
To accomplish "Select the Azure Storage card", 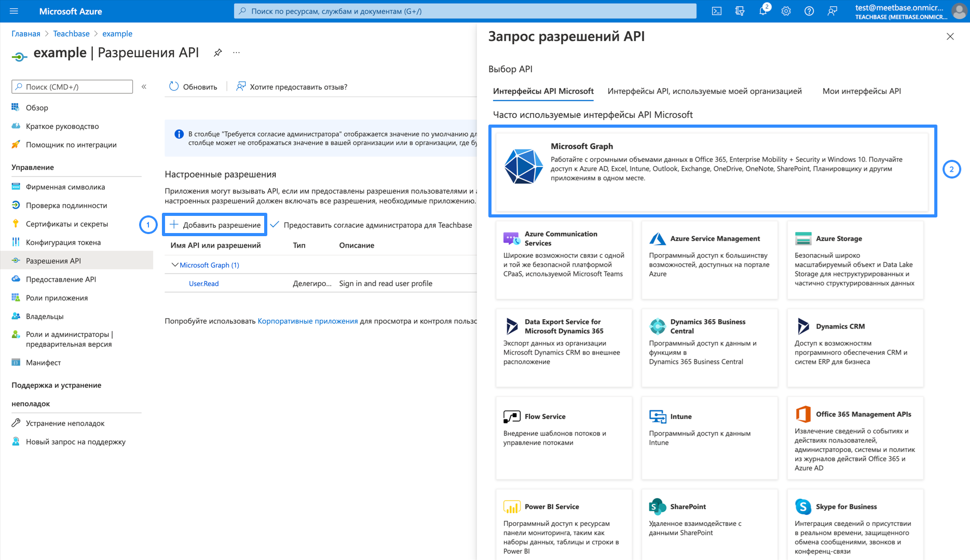I will 855,260.
